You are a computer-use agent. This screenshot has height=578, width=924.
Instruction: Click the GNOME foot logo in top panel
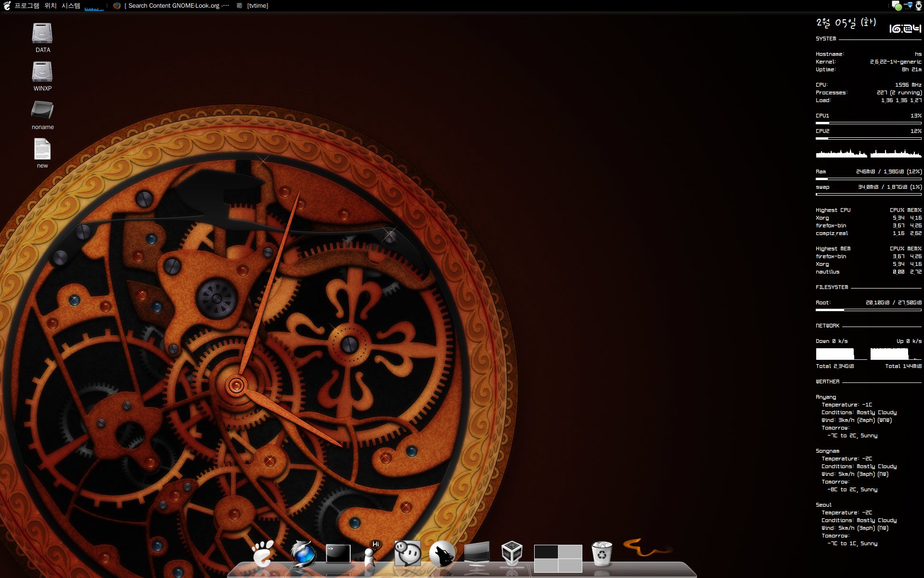(7, 5)
